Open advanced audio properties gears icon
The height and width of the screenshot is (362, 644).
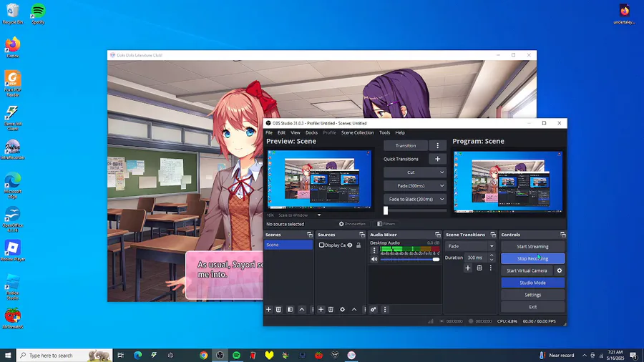374,310
